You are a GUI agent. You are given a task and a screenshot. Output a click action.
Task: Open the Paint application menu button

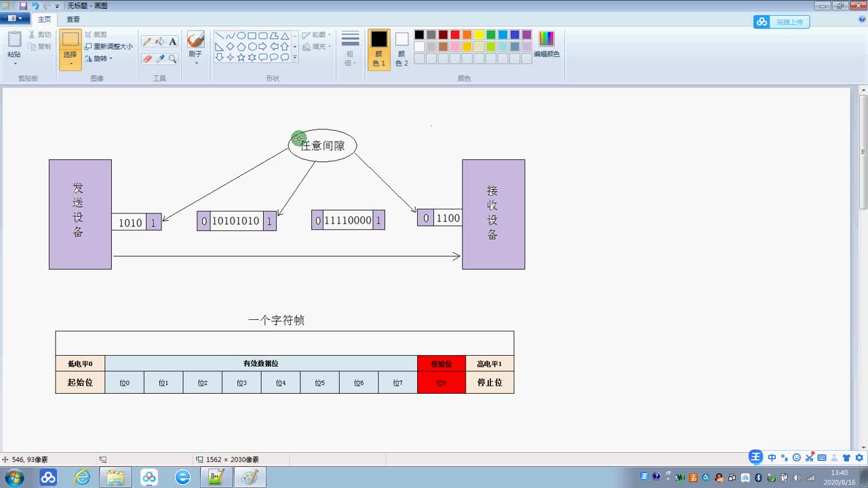click(14, 19)
